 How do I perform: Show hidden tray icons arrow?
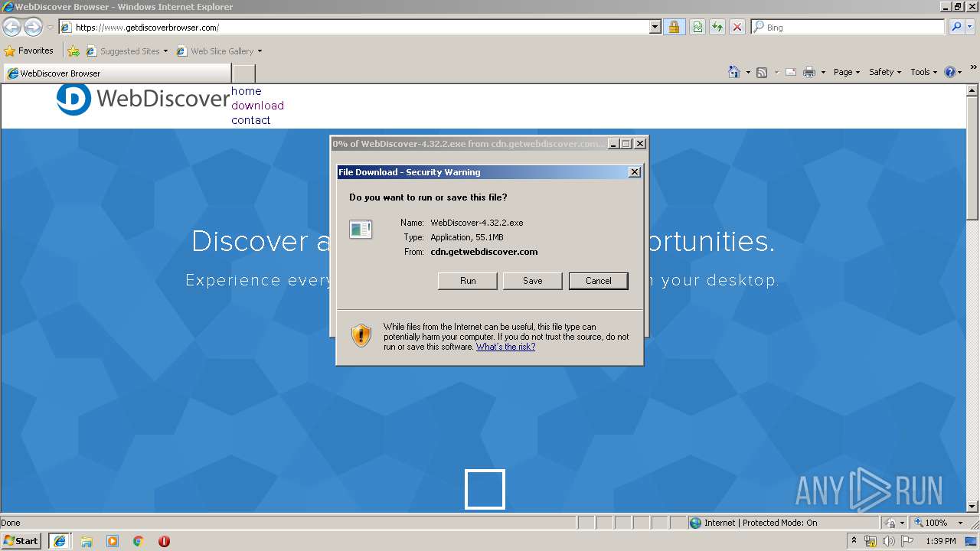coord(854,541)
